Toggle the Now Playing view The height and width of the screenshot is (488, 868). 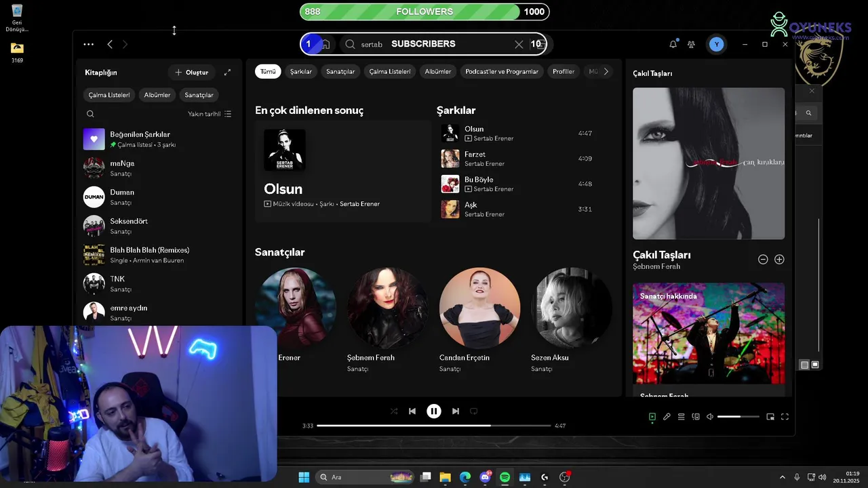pyautogui.click(x=652, y=417)
